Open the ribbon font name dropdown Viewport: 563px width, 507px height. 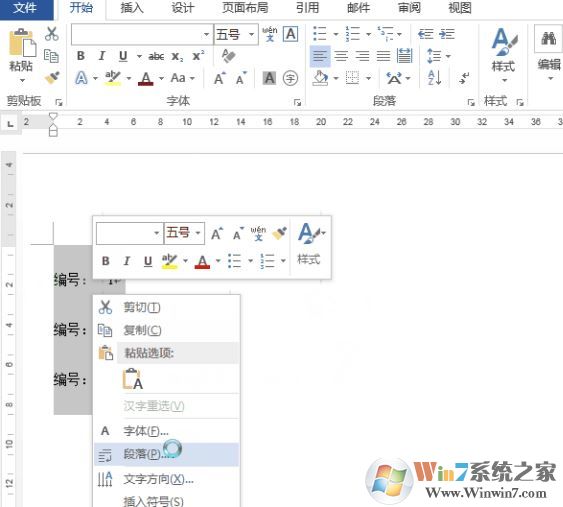point(206,34)
